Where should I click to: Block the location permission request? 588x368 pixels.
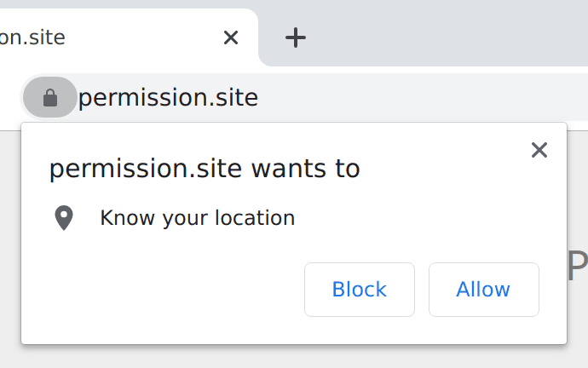point(359,290)
